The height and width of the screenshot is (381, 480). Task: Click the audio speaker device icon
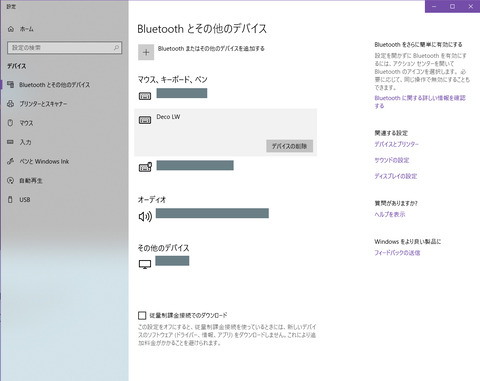(x=145, y=216)
